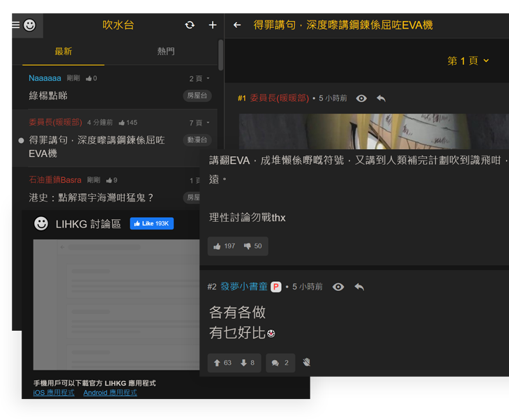Click the block hand icon on post #2
Screen dimensions: 509x420
(307, 362)
